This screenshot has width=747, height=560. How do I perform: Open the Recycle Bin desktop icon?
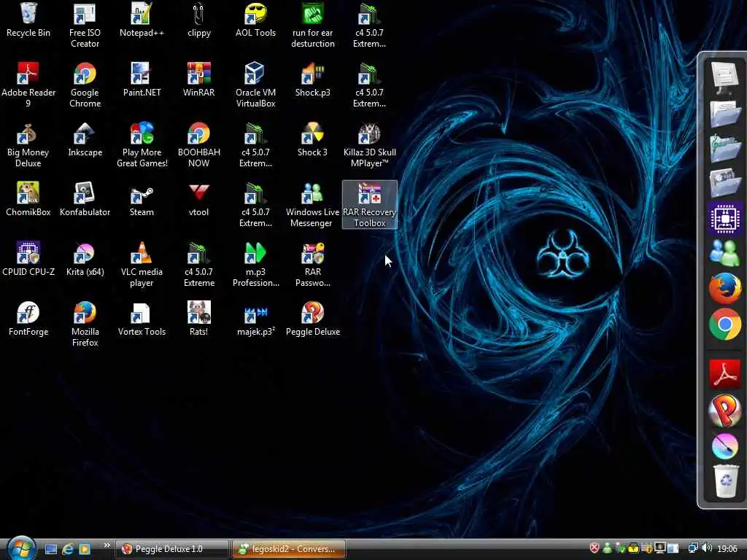click(28, 20)
